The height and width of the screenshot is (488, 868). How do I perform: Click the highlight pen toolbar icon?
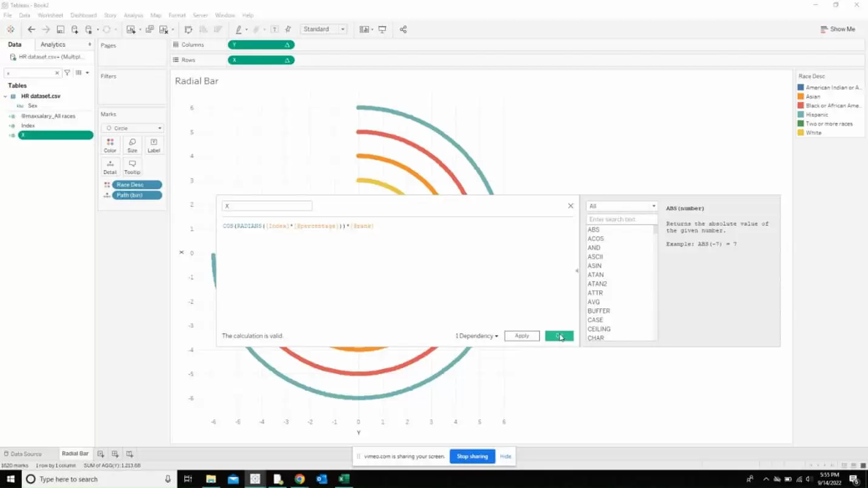[239, 29]
